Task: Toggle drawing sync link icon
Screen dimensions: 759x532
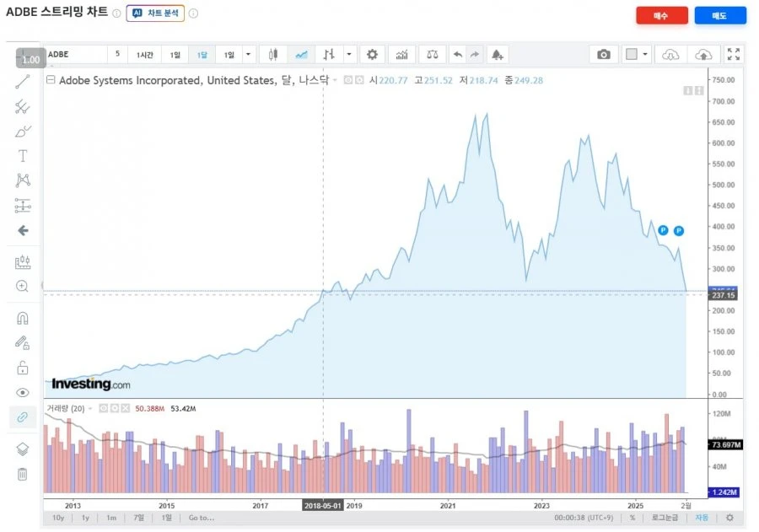Action: [22, 416]
